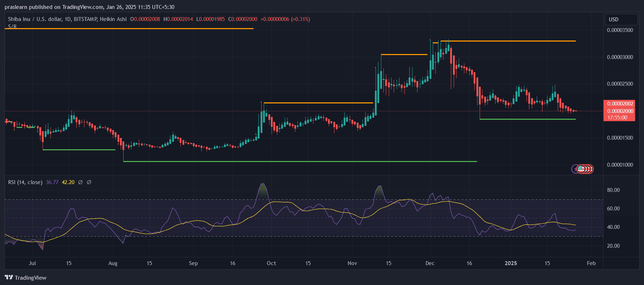Click the low value L0.00001985
The width and height of the screenshot is (644, 285).
(x=211, y=19)
